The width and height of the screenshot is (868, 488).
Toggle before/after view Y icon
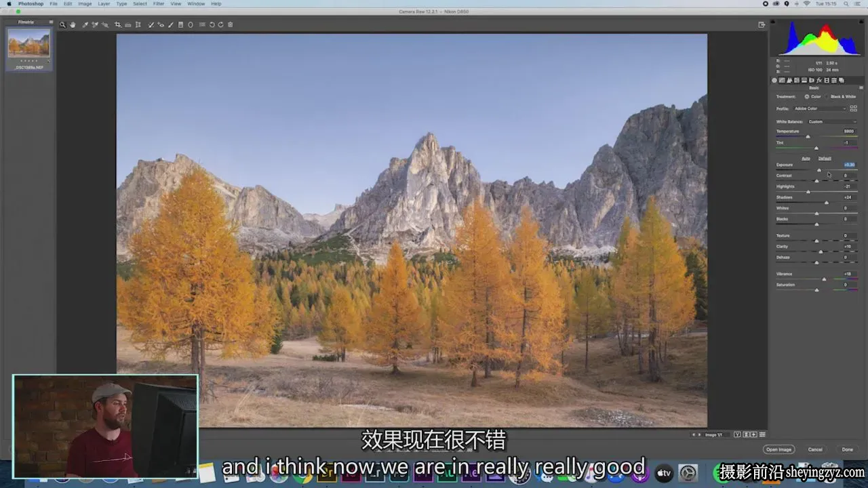point(737,434)
